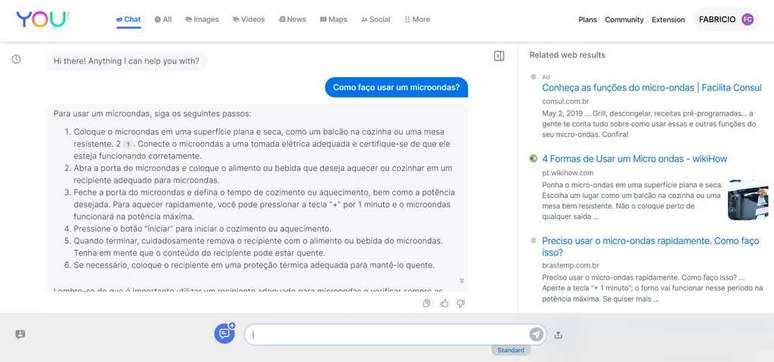Open the Images tab
Screen dimensions: 774x362
(202, 20)
